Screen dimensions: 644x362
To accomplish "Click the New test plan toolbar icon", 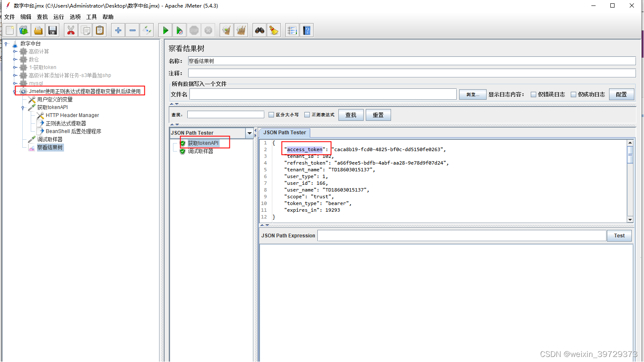I will click(x=10, y=30).
